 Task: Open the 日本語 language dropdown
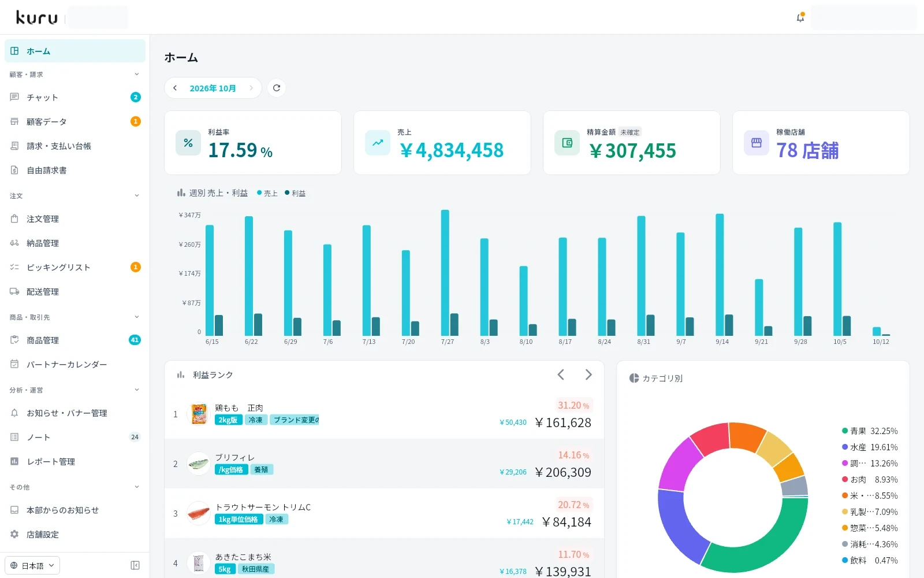click(x=32, y=565)
